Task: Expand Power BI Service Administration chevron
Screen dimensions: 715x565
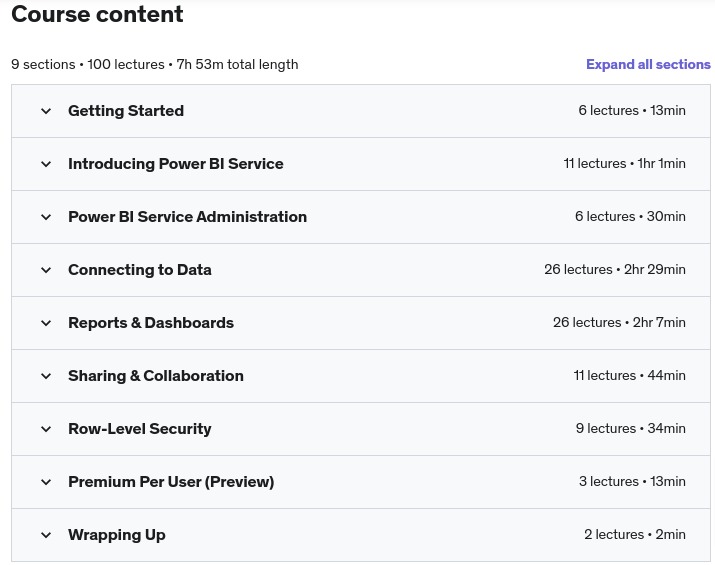Action: 46,217
